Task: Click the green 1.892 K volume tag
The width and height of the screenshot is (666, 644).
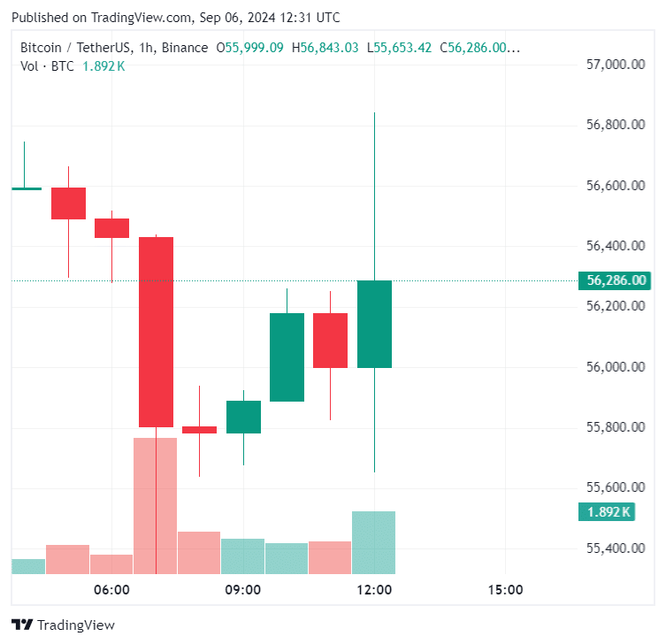Action: pos(606,511)
